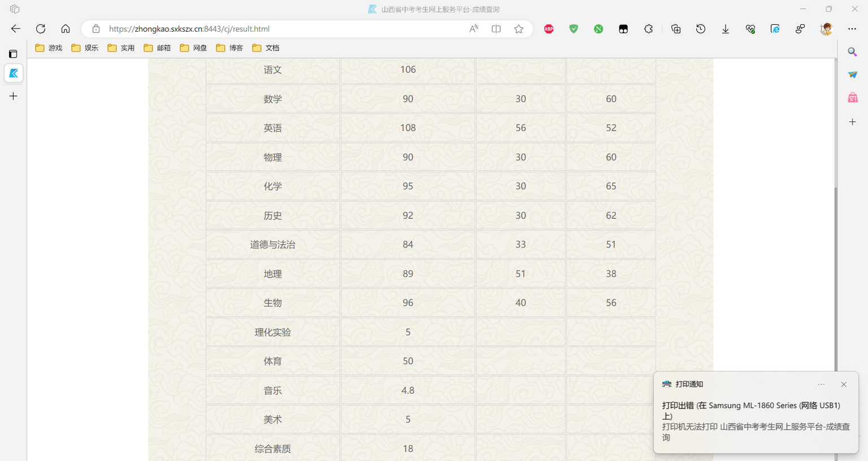This screenshot has width=868, height=461.
Task: Expand print notification options menu
Action: [821, 384]
